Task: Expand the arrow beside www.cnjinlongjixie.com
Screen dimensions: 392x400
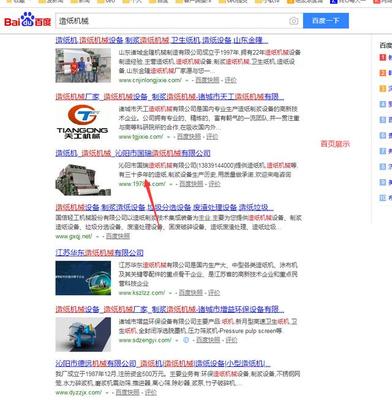Action: coord(187,80)
